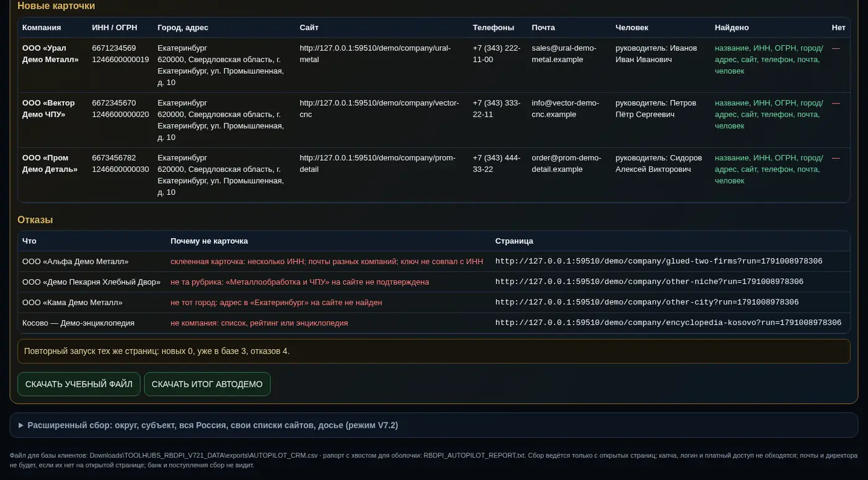
Task: Click the «Новые карточки» heading
Action: [x=56, y=6]
